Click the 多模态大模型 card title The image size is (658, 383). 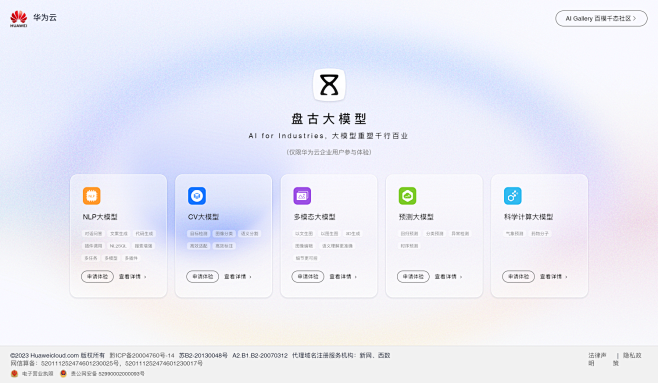coord(314,217)
